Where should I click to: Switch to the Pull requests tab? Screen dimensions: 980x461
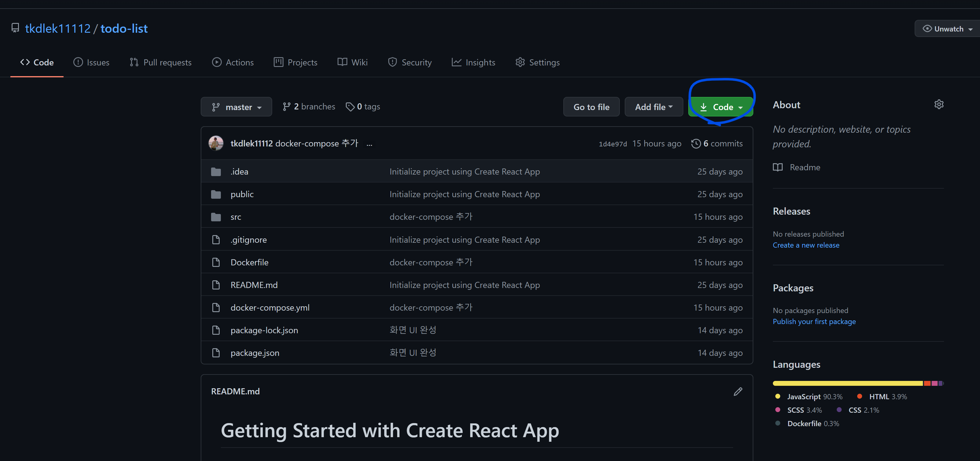[x=160, y=62]
